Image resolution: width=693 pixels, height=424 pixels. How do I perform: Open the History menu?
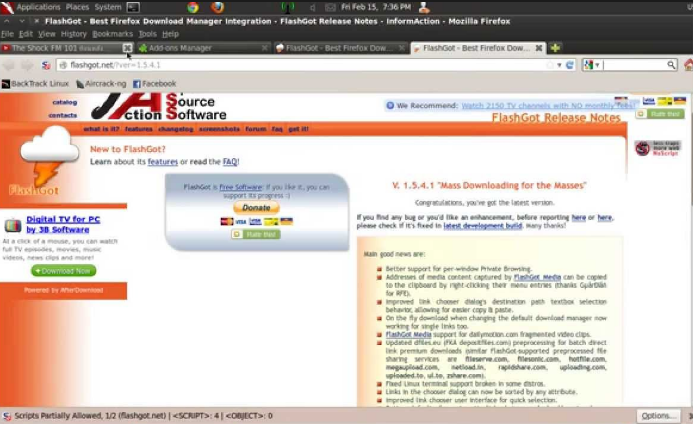click(x=73, y=34)
